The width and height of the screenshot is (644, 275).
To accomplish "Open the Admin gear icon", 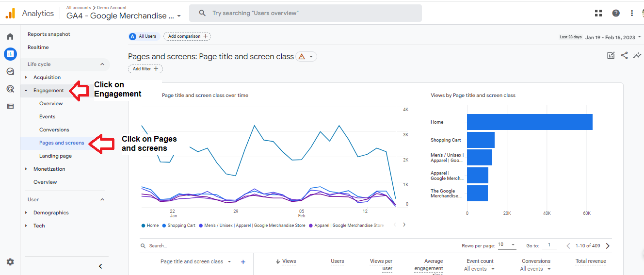I will [10, 262].
